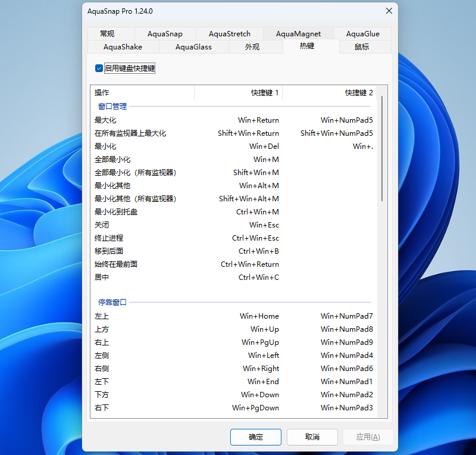Select the 左下 docking row
The width and height of the screenshot is (476, 455).
click(x=234, y=381)
